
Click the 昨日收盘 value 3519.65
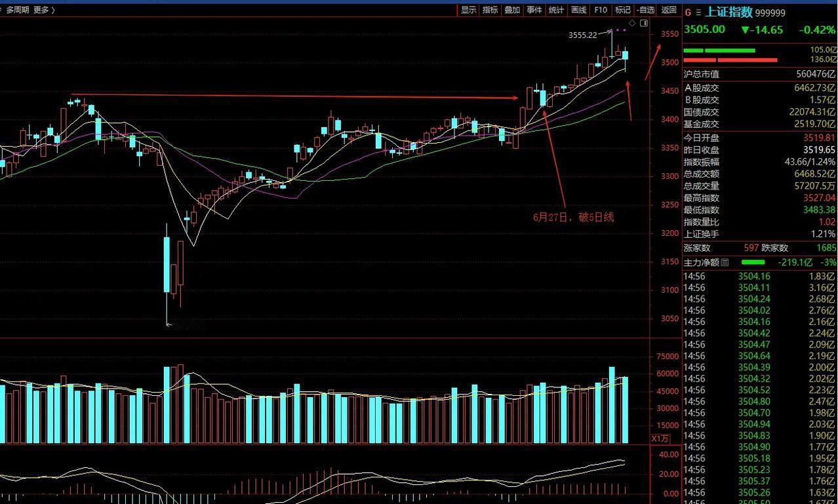[x=819, y=149]
